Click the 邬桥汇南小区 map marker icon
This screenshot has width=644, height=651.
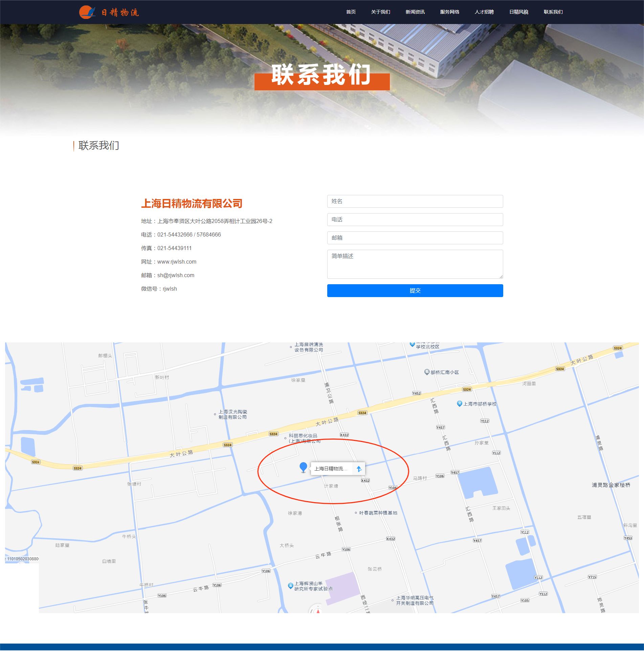(427, 372)
